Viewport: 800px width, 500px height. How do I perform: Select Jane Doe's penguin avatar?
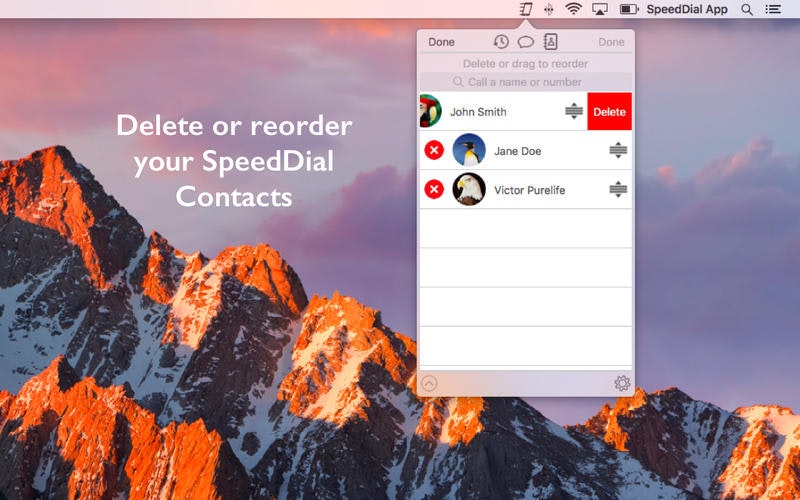[x=469, y=150]
